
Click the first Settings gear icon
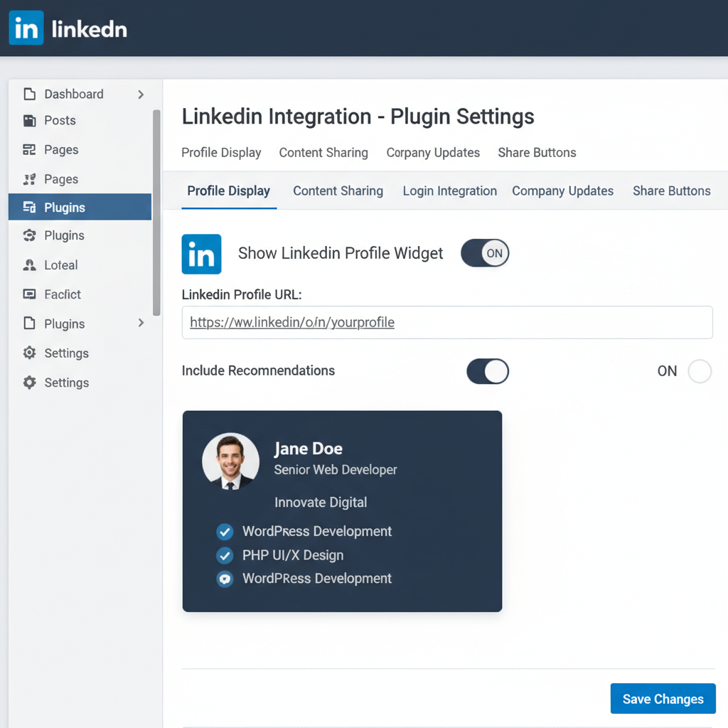[x=29, y=353]
